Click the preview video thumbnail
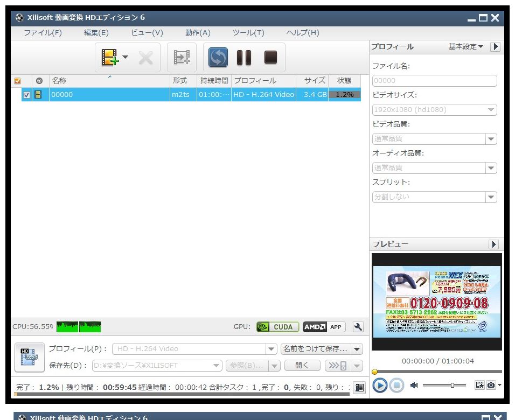Viewport: 515px width, 420px height. 437,302
